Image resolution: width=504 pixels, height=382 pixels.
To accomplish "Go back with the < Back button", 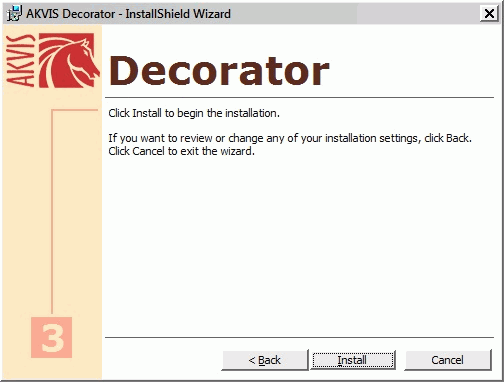I will click(x=265, y=360).
